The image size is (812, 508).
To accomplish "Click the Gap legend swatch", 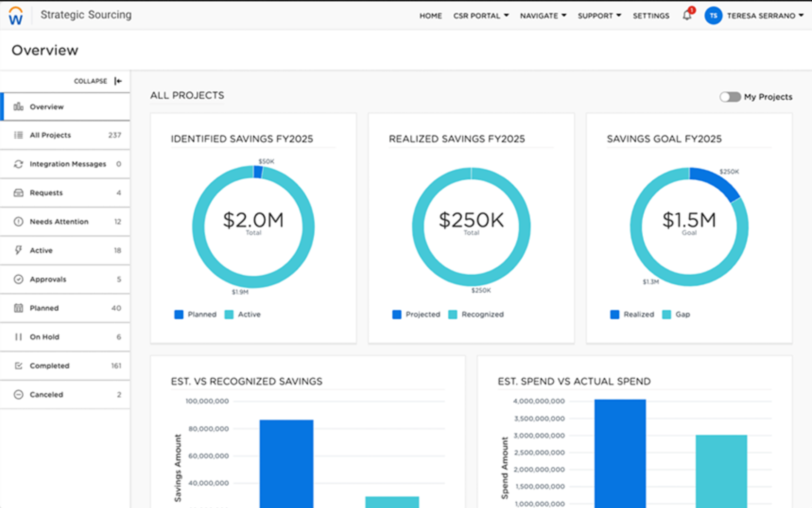I will point(666,315).
